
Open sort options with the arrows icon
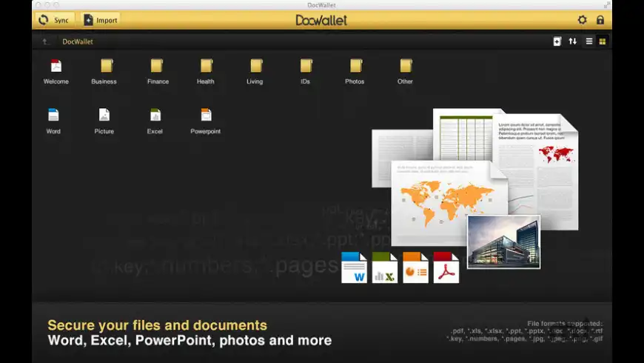point(572,41)
